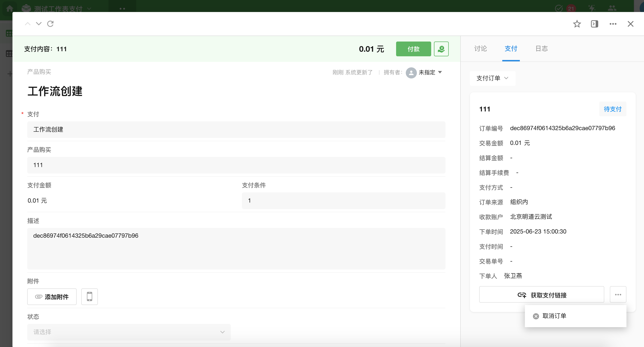Switch to 日志 tab
The height and width of the screenshot is (347, 644).
tap(542, 48)
